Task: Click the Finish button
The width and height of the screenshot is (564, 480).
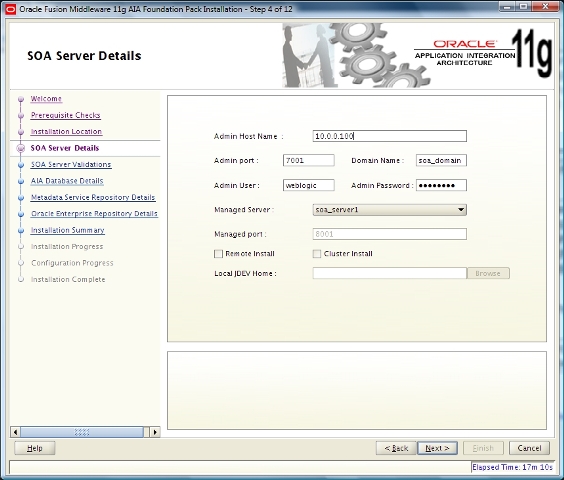Action: pyautogui.click(x=483, y=448)
